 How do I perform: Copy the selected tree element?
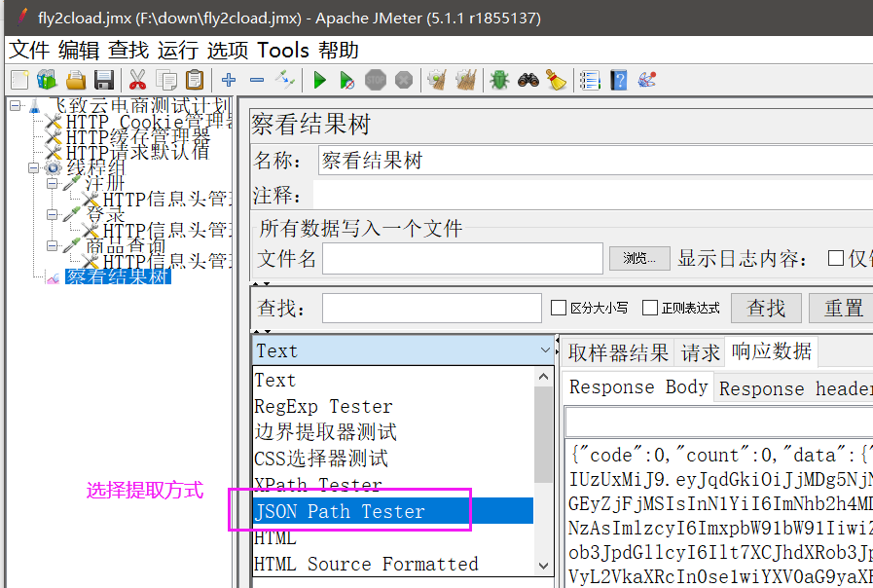click(x=165, y=80)
